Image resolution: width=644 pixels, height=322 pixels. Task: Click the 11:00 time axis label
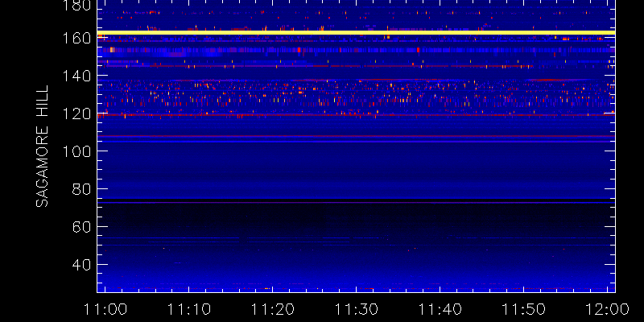pos(105,309)
